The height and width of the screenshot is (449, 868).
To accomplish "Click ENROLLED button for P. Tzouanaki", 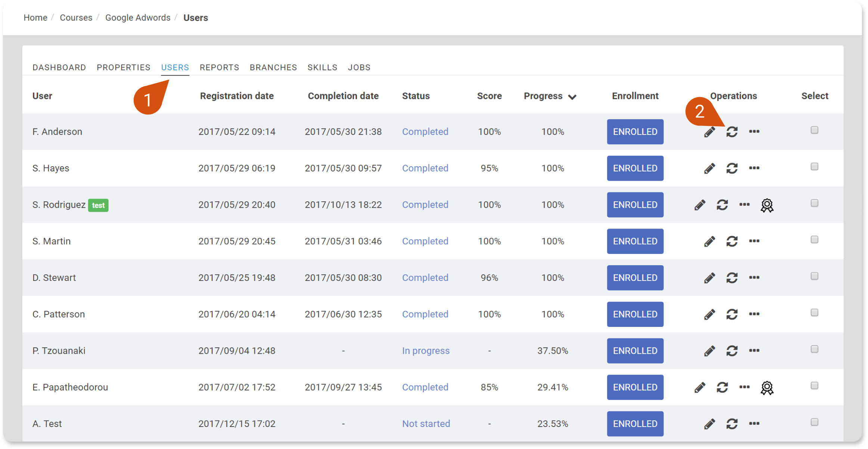I will [635, 351].
